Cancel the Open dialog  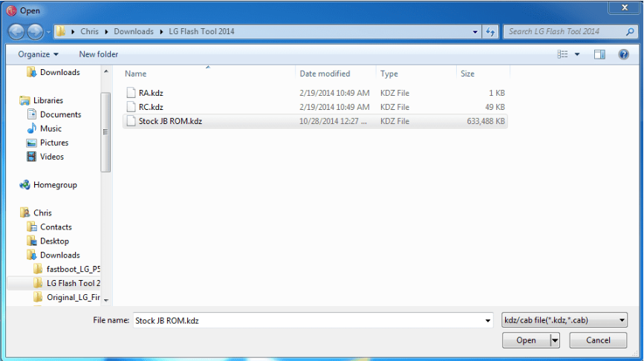(598, 340)
